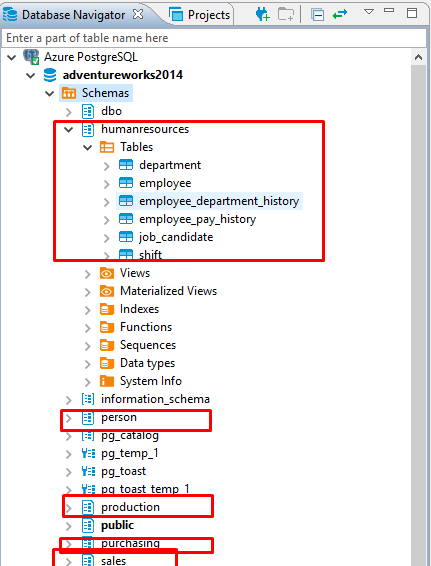Click the dbo schema icon
The width and height of the screenshot is (431, 566).
click(88, 111)
